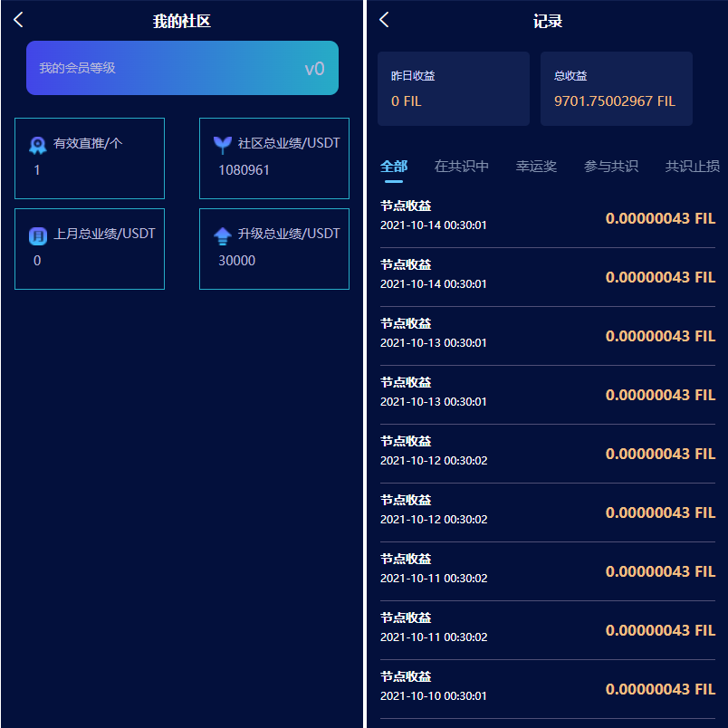Click the 30000 upgrade value

pyautogui.click(x=237, y=261)
